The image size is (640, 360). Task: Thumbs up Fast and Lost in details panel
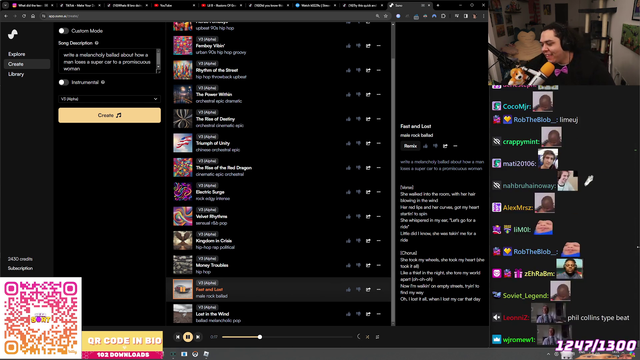coord(425,146)
